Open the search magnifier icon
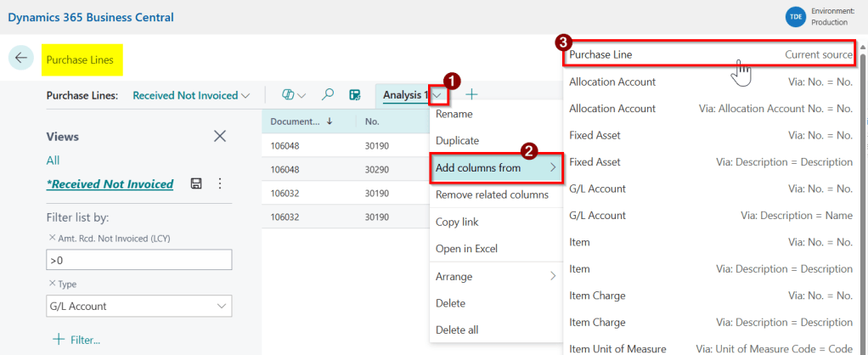 point(328,95)
